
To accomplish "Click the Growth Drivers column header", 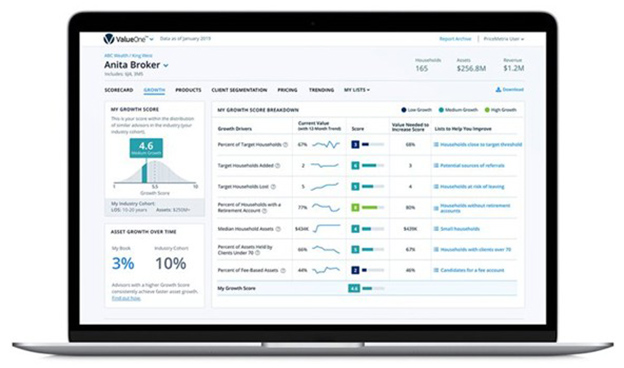I will pyautogui.click(x=235, y=129).
